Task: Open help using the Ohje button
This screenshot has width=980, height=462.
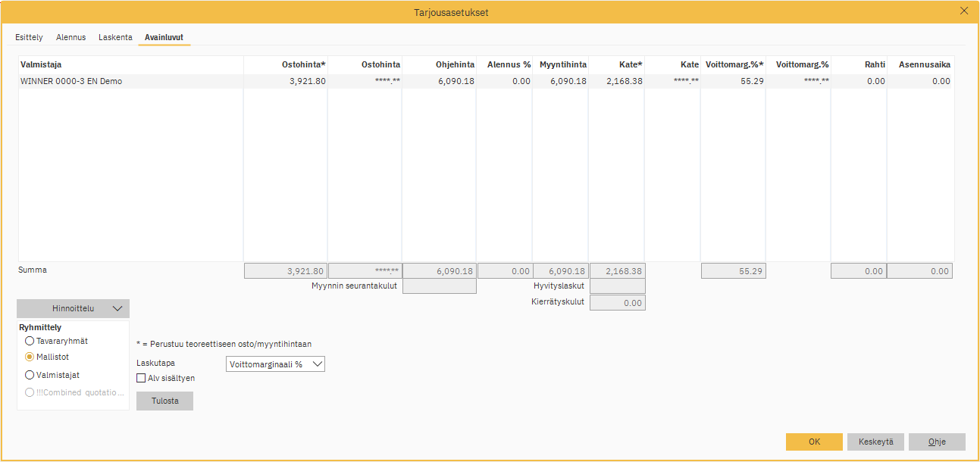Action: 937,442
